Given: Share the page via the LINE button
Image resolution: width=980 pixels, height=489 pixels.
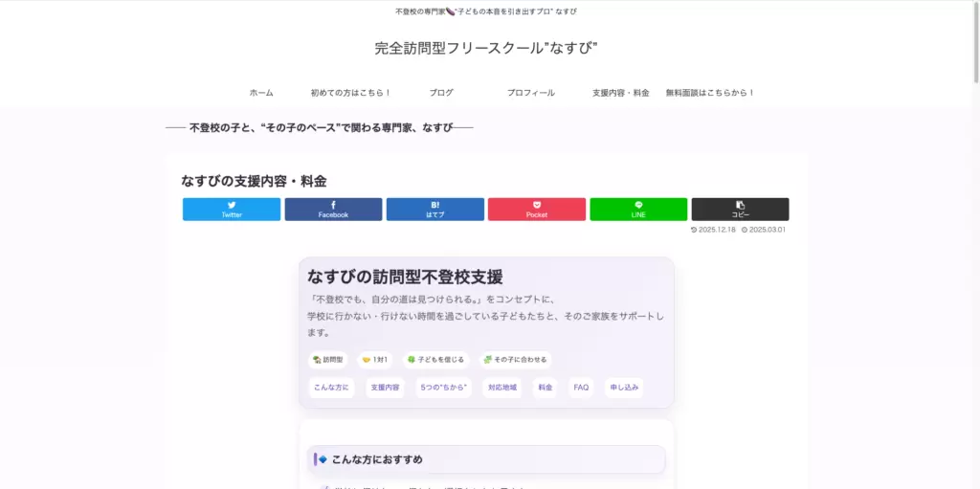Looking at the screenshot, I should (638, 210).
